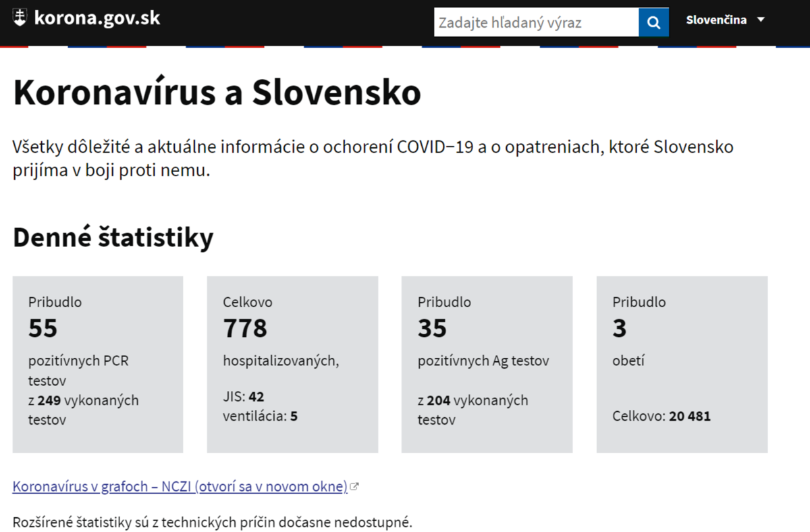Select the hospitalizovaných statistics card

[x=292, y=364]
